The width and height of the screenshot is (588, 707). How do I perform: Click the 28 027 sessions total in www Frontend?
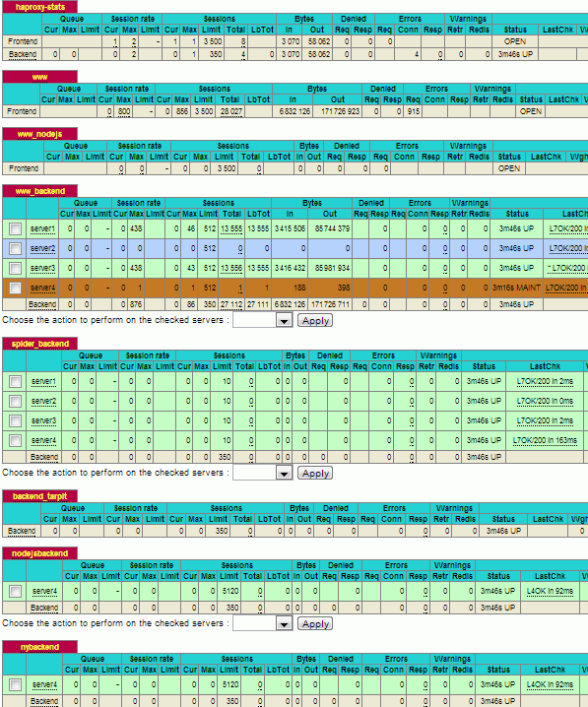(230, 111)
